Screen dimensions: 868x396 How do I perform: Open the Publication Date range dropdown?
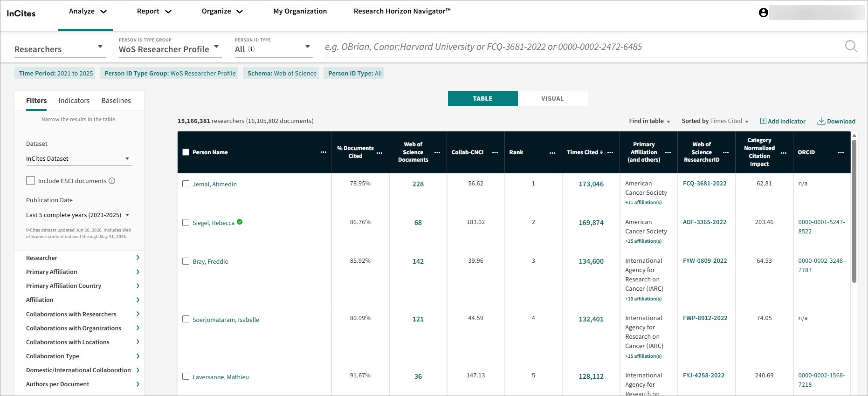79,215
